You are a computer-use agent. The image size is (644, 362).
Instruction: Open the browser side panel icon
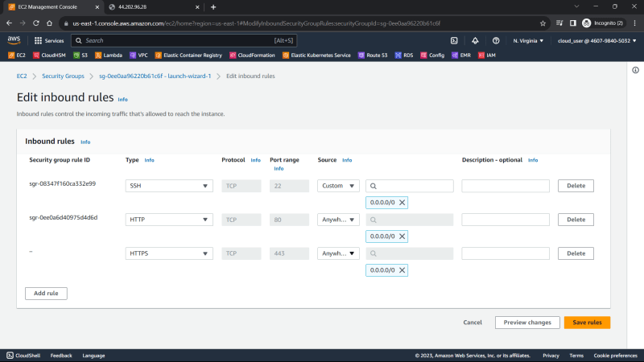[572, 23]
